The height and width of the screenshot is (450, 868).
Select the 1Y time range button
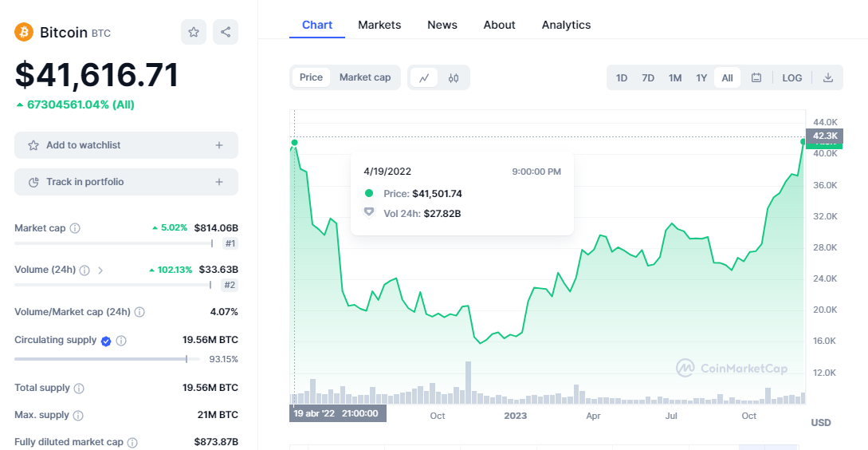pos(701,77)
